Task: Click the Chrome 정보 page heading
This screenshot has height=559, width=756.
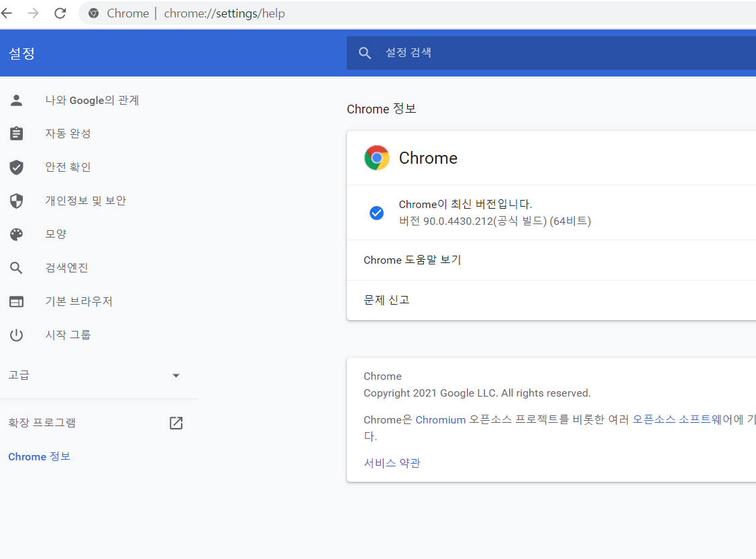Action: [x=382, y=109]
